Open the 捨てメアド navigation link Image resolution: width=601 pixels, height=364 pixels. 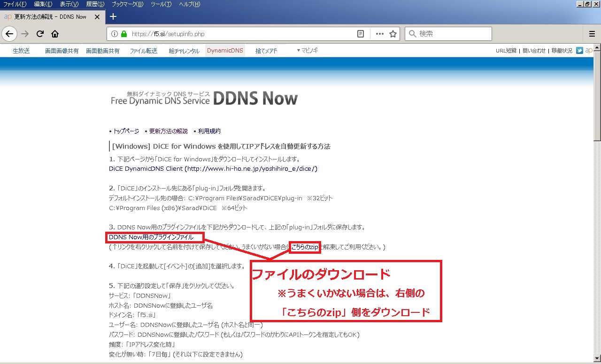tap(266, 51)
